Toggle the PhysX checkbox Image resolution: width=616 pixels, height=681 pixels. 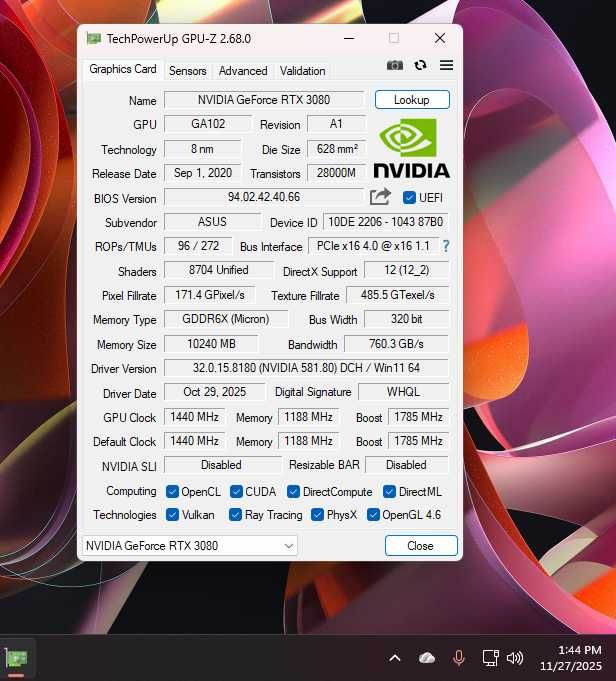pos(317,515)
